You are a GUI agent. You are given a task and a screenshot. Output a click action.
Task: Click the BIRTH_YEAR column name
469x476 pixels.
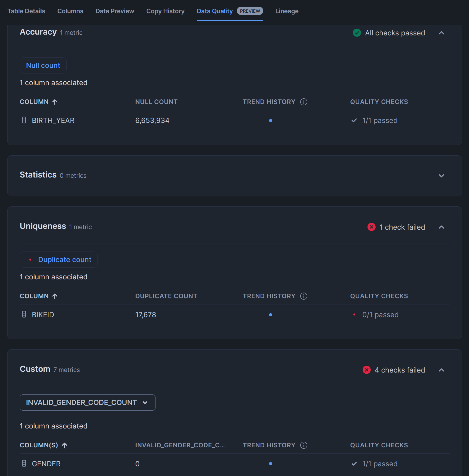pos(53,120)
